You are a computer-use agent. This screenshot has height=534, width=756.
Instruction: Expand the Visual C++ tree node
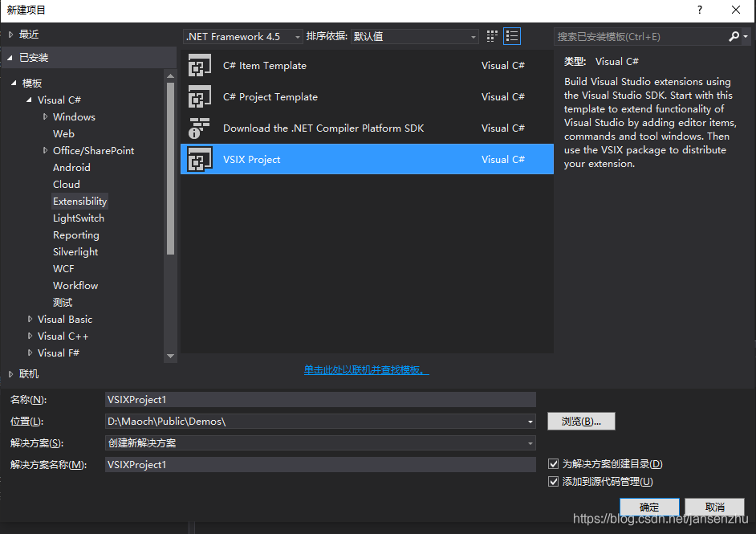click(30, 336)
